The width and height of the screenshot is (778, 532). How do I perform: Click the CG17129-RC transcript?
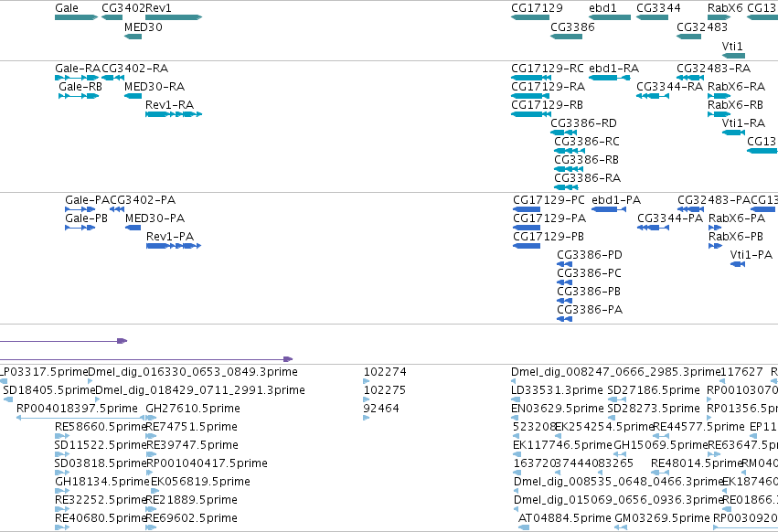(531, 78)
